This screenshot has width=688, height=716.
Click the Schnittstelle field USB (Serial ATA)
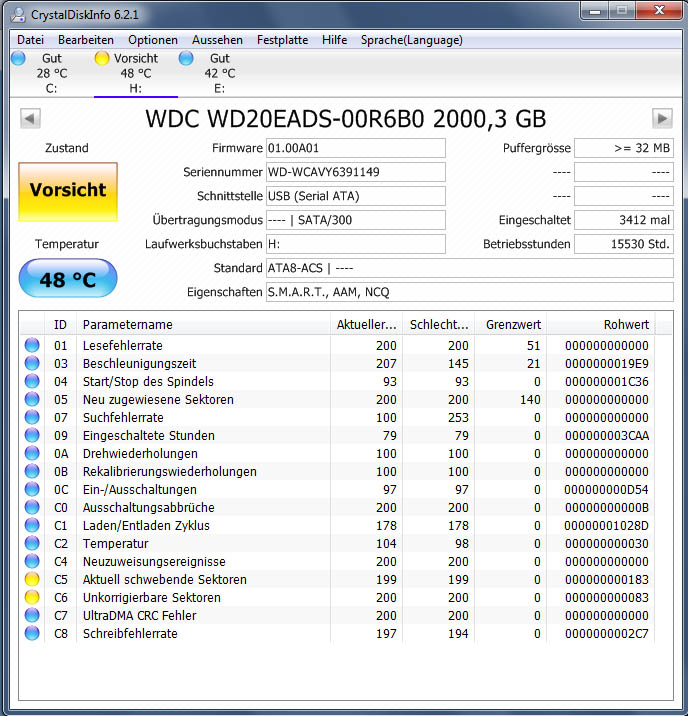(x=356, y=196)
